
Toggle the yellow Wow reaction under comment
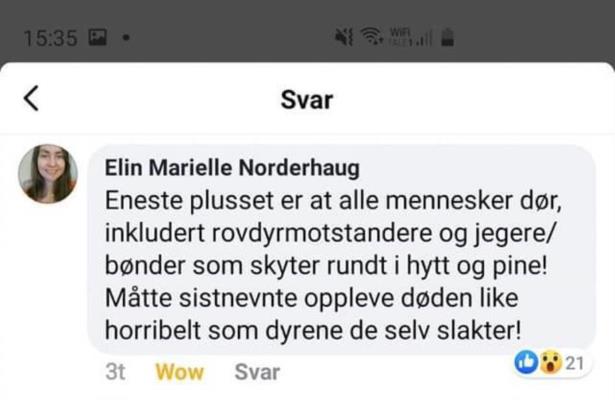tap(180, 372)
